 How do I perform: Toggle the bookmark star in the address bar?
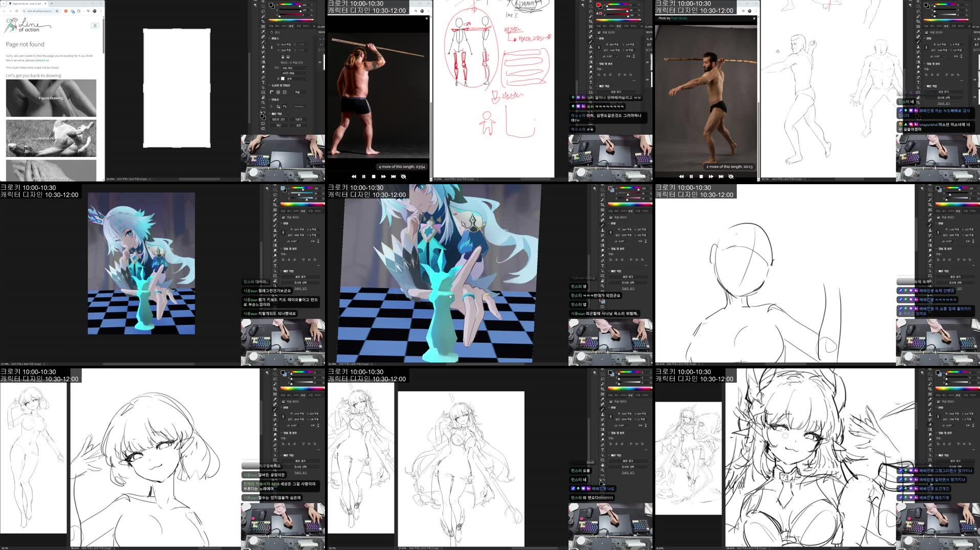pos(57,11)
